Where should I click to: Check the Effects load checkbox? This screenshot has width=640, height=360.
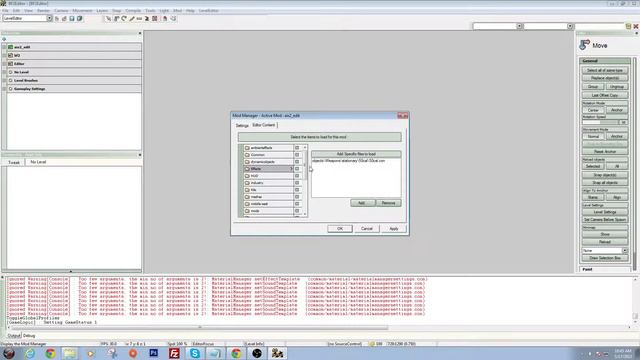pos(297,169)
